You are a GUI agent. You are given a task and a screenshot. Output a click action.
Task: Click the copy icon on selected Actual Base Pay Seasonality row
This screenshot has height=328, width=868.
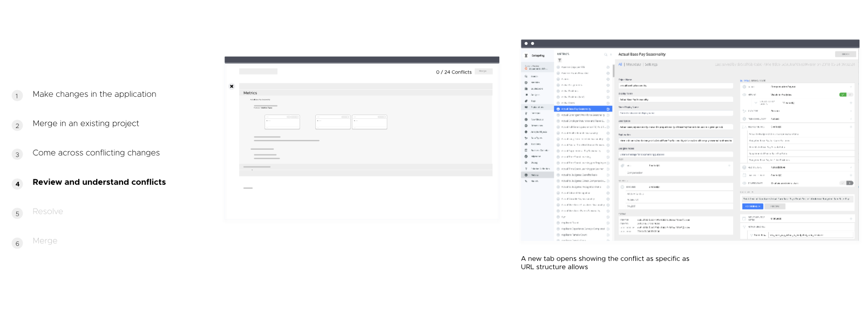[x=608, y=109]
